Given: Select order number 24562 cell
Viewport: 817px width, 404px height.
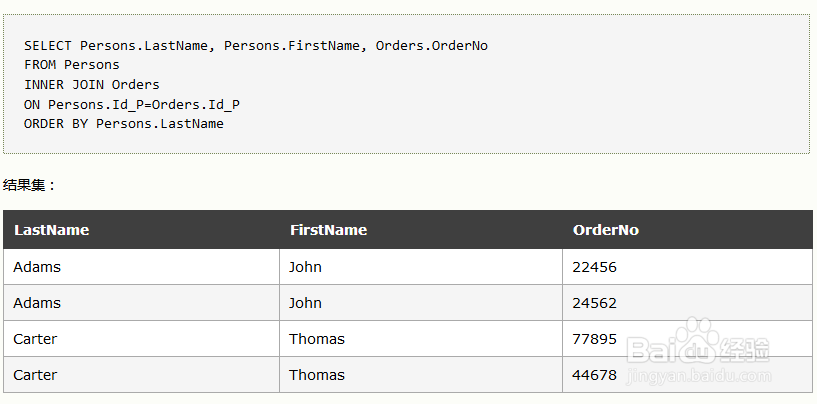Looking at the screenshot, I should coord(688,303).
